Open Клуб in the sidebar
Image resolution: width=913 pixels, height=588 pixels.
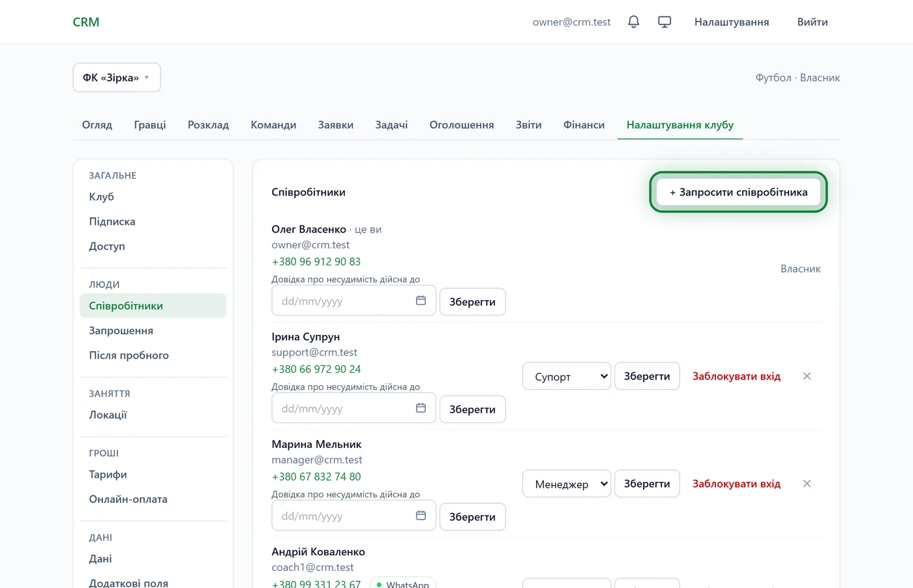(153, 197)
